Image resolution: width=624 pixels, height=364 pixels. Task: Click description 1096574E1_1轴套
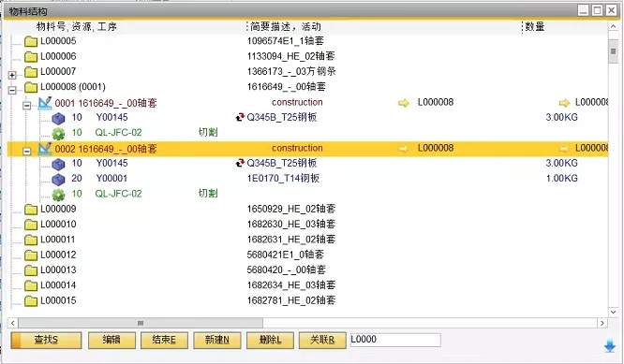[286, 41]
